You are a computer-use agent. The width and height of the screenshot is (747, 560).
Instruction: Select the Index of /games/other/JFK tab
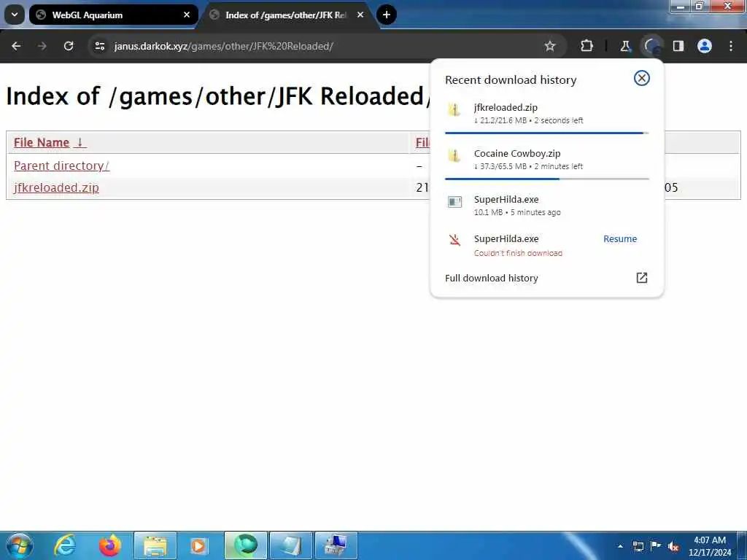[286, 15]
